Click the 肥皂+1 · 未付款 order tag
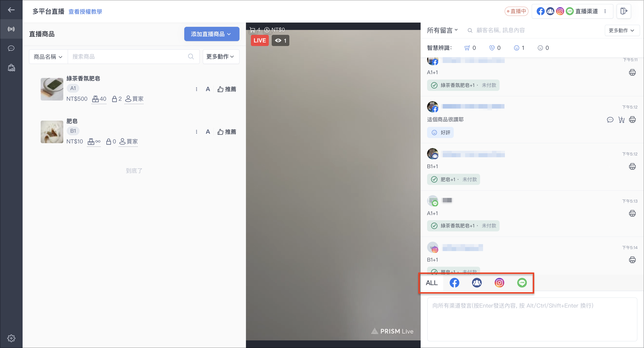Viewport: 644px width, 348px height. [453, 180]
